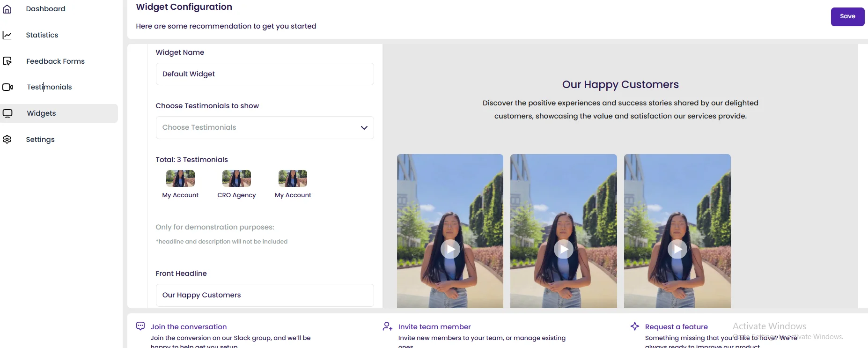This screenshot has height=348, width=868.
Task: Click the chevron arrow in testimonials selector
Action: tap(364, 128)
